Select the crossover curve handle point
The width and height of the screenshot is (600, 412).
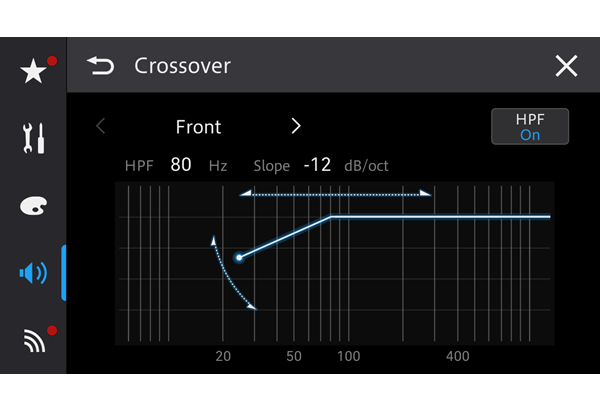[x=239, y=257]
